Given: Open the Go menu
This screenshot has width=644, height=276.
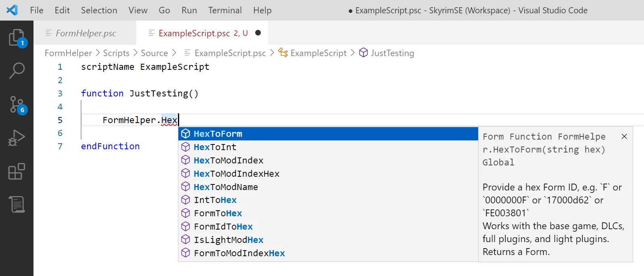Looking at the screenshot, I should [164, 10].
